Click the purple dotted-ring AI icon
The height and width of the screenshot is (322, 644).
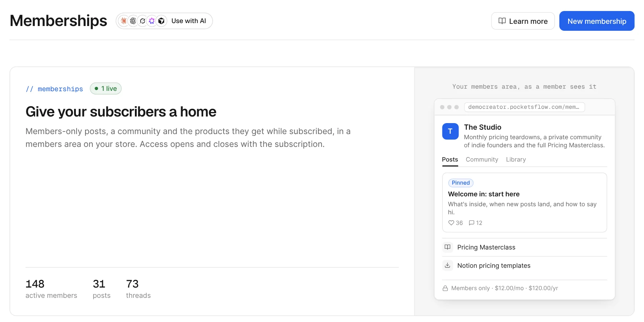pyautogui.click(x=152, y=21)
